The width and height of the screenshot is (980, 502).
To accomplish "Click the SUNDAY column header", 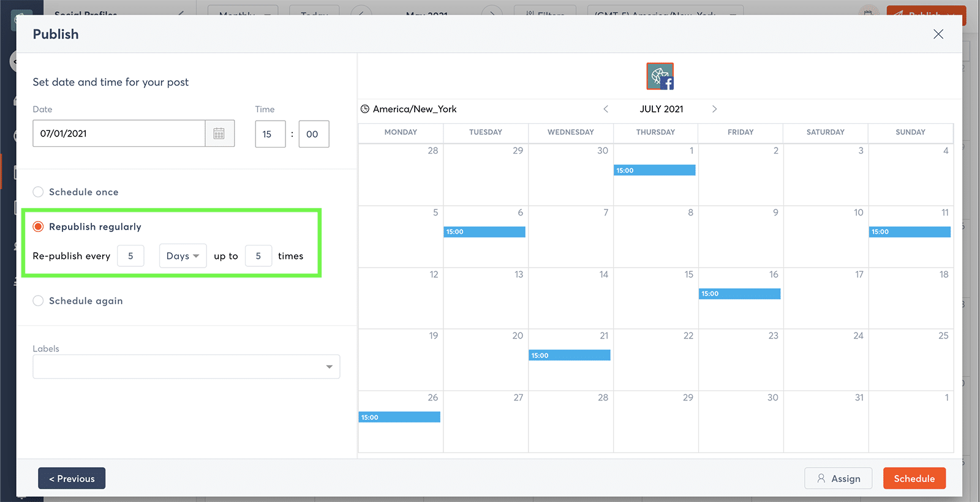I will point(910,132).
